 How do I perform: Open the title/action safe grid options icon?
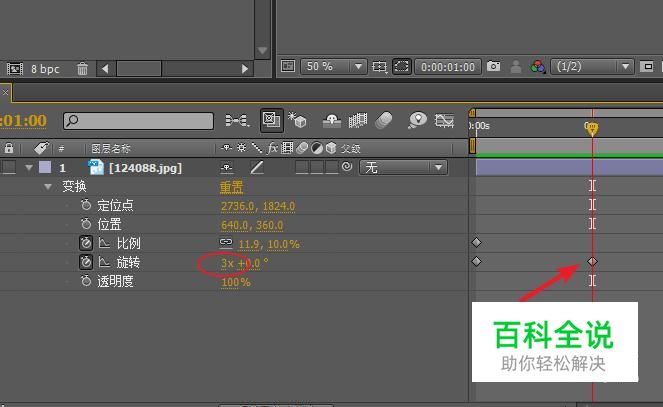(379, 66)
